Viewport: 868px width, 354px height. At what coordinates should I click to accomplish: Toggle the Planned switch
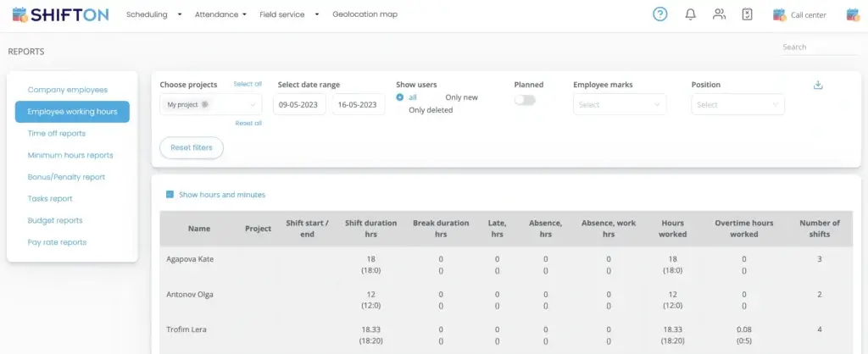[x=525, y=100]
